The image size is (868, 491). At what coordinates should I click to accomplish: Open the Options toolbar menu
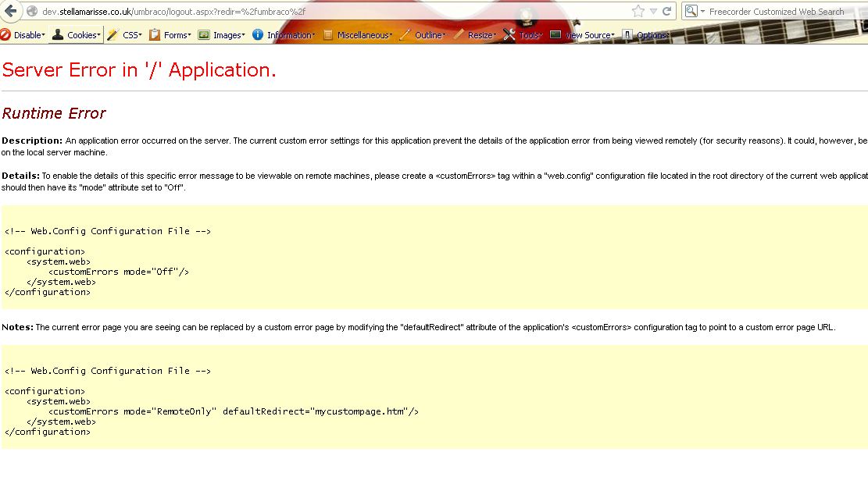[x=653, y=35]
